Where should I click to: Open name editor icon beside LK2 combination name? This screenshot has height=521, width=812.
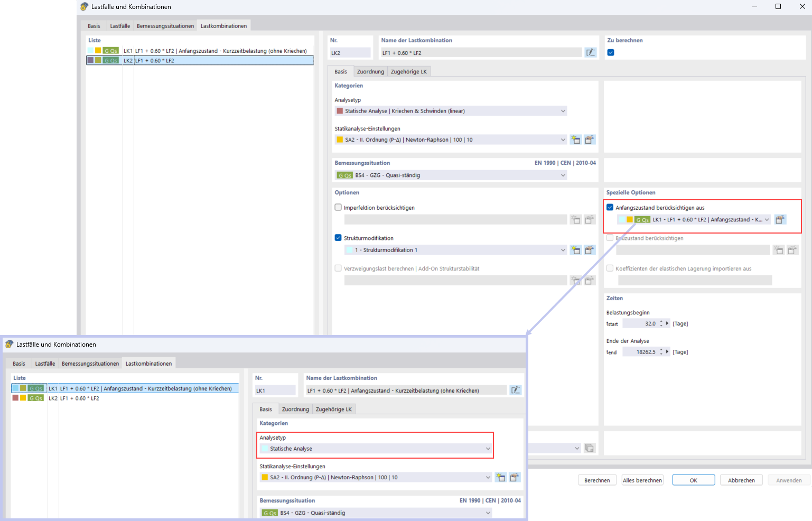(x=590, y=52)
